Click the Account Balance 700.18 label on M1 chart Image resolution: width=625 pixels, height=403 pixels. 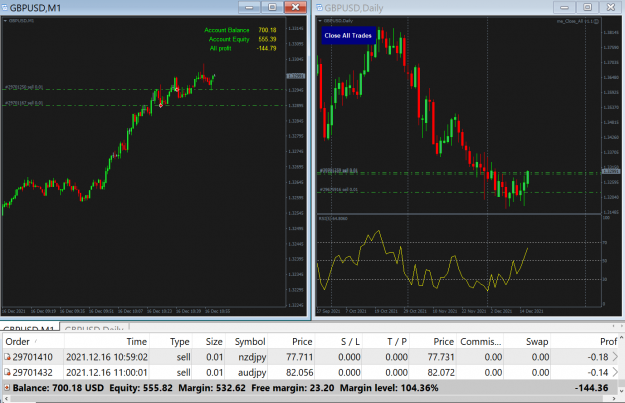pyautogui.click(x=240, y=30)
